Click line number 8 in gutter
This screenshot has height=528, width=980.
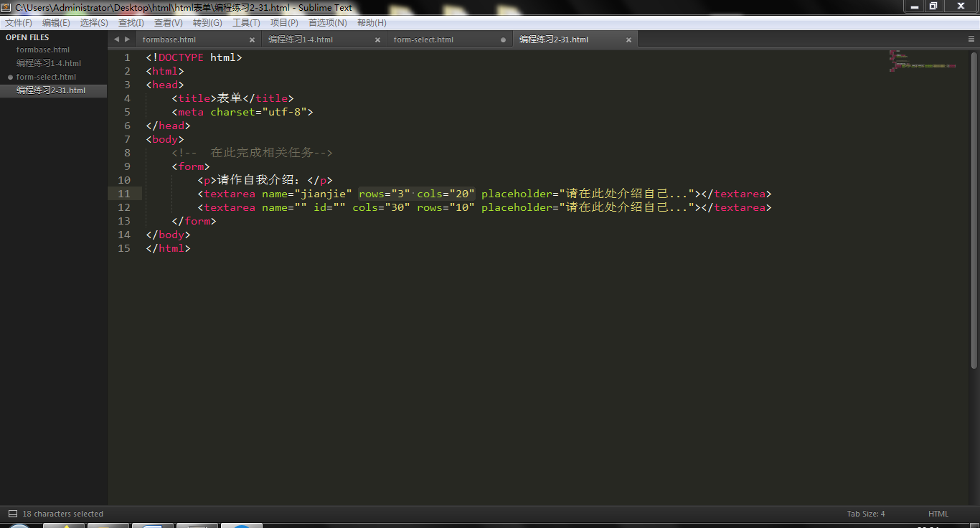[x=127, y=153]
